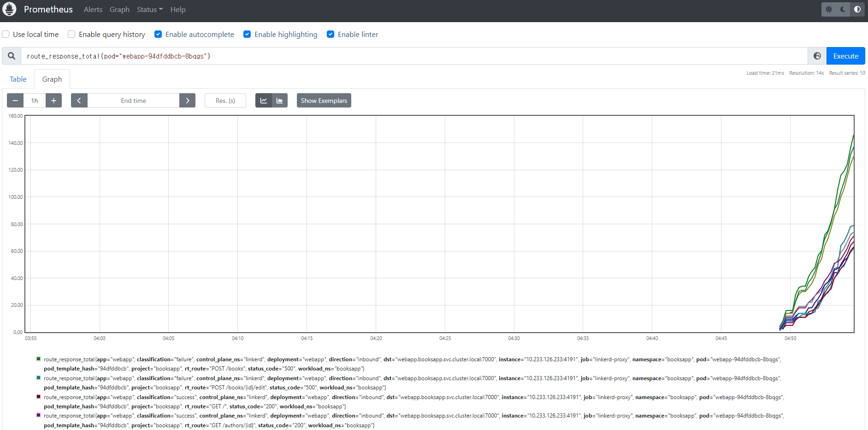The width and height of the screenshot is (868, 430).
Task: Switch to stacked graph mode icon
Action: (279, 101)
